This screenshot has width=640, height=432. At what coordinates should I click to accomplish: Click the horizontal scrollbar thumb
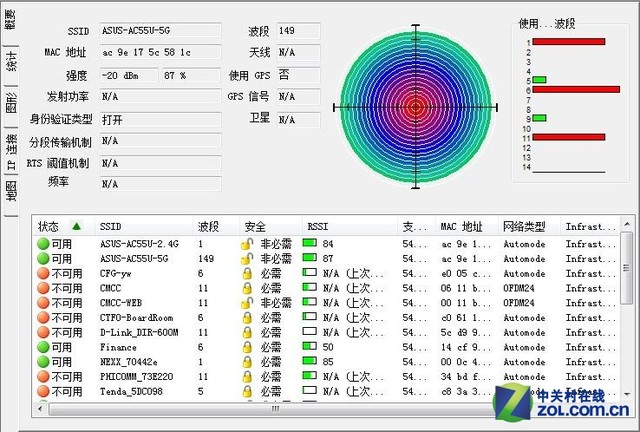274,408
